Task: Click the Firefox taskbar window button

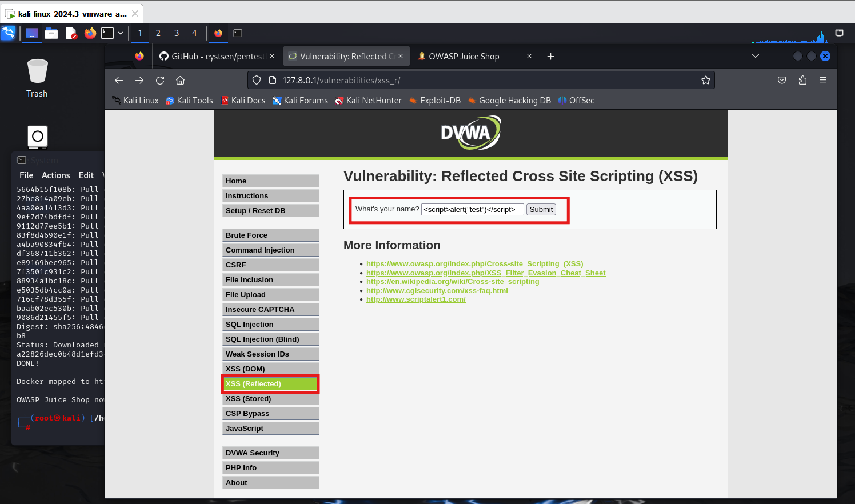Action: click(218, 33)
